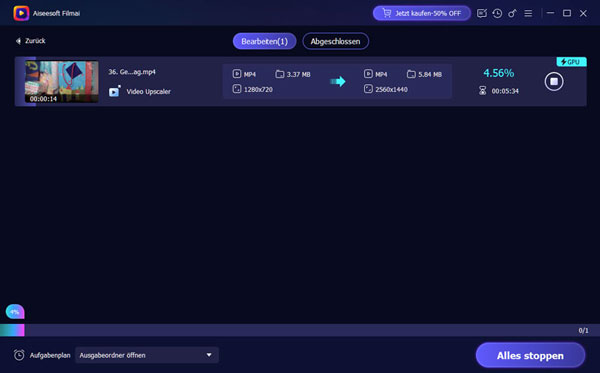Click the source resolution icon at 1280x720
Viewport: 600px width, 373px height.
click(237, 89)
